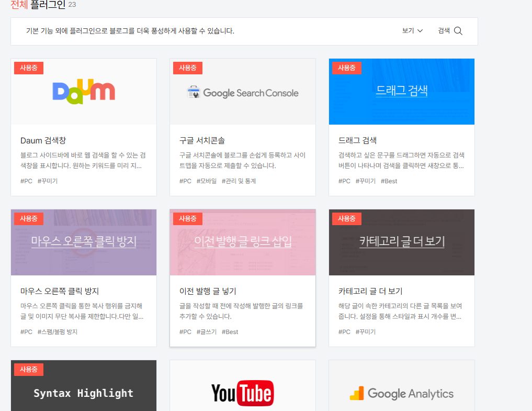532x411 pixels.
Task: Select #Best tag under 드래그 검색
Action: coord(389,181)
